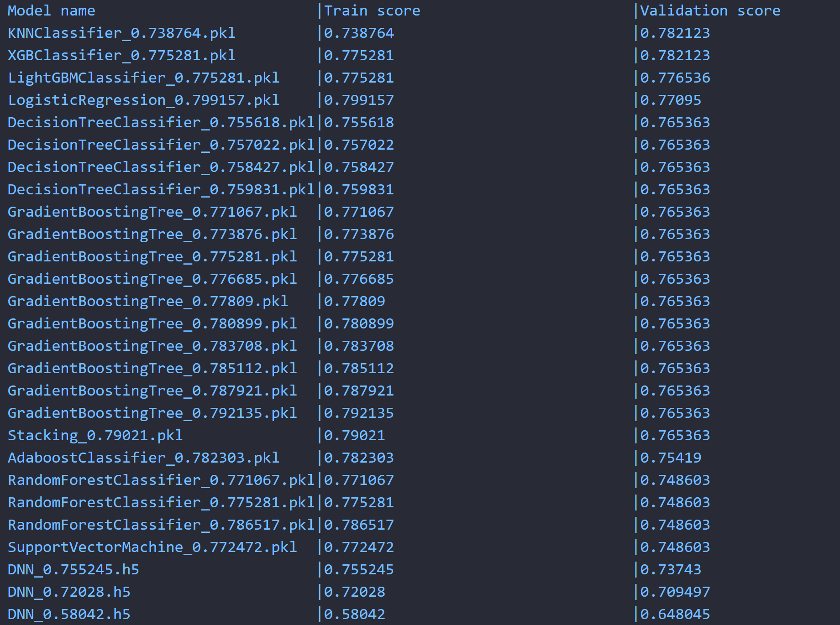
Task: Click the KNNClassifier row validation score 0.782123
Action: pyautogui.click(x=675, y=33)
